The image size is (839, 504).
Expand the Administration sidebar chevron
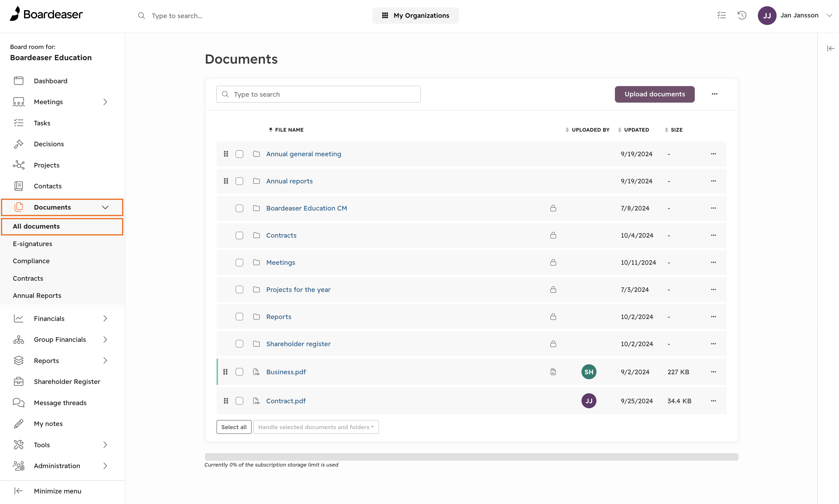tap(105, 466)
